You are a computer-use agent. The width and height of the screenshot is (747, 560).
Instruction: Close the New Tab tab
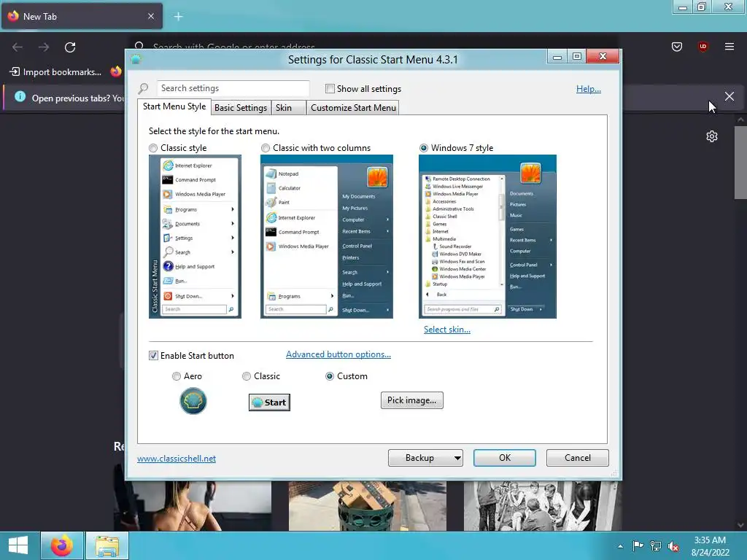coord(150,16)
